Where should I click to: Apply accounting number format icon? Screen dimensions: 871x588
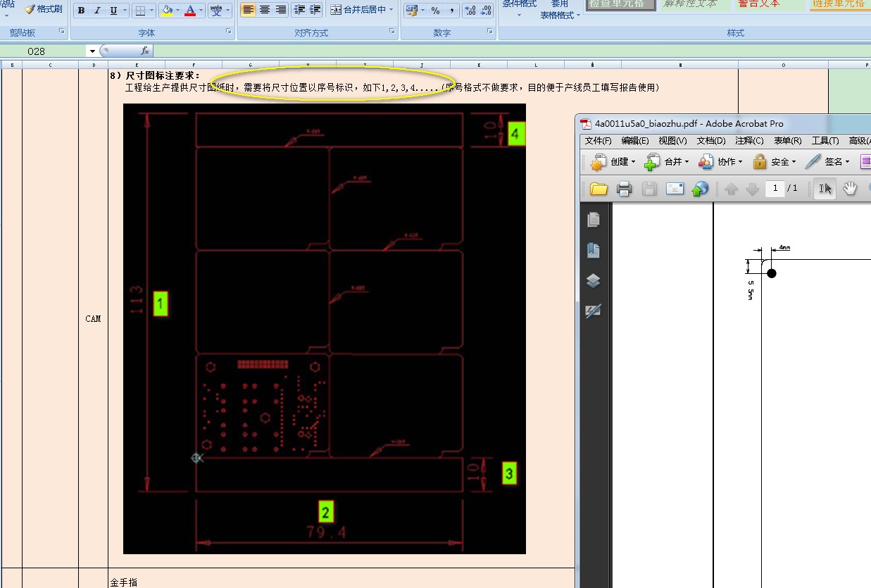[411, 11]
